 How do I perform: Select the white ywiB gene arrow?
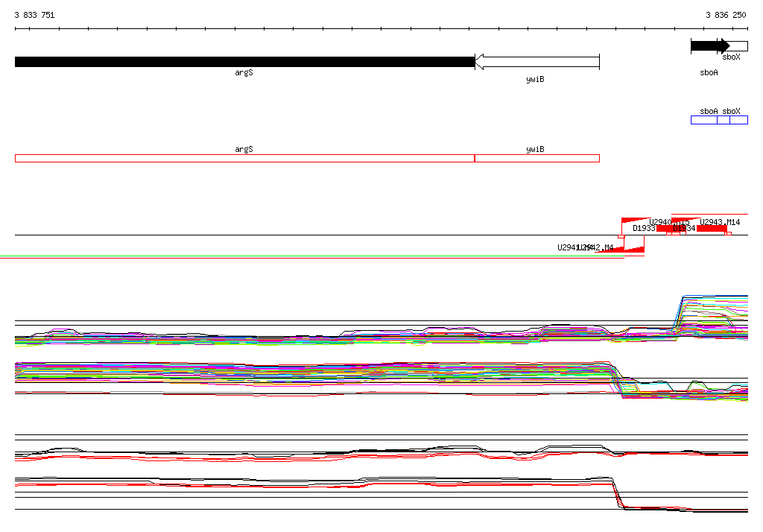click(537, 62)
